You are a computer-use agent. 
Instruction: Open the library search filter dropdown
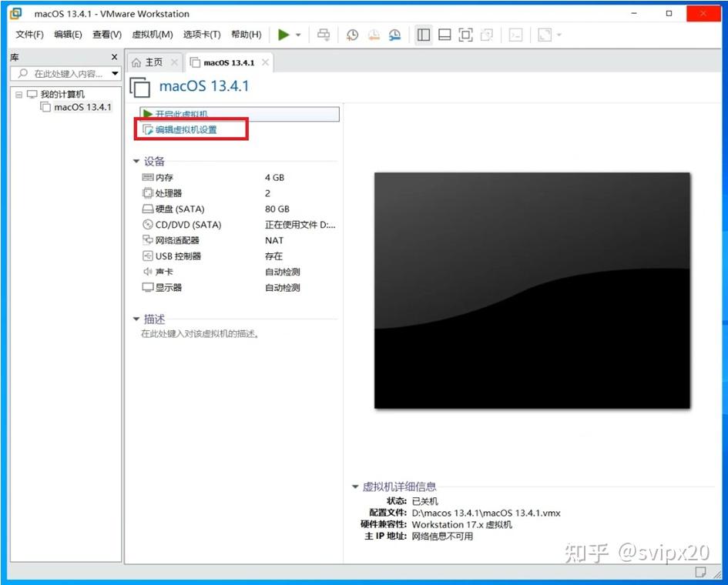click(x=115, y=74)
